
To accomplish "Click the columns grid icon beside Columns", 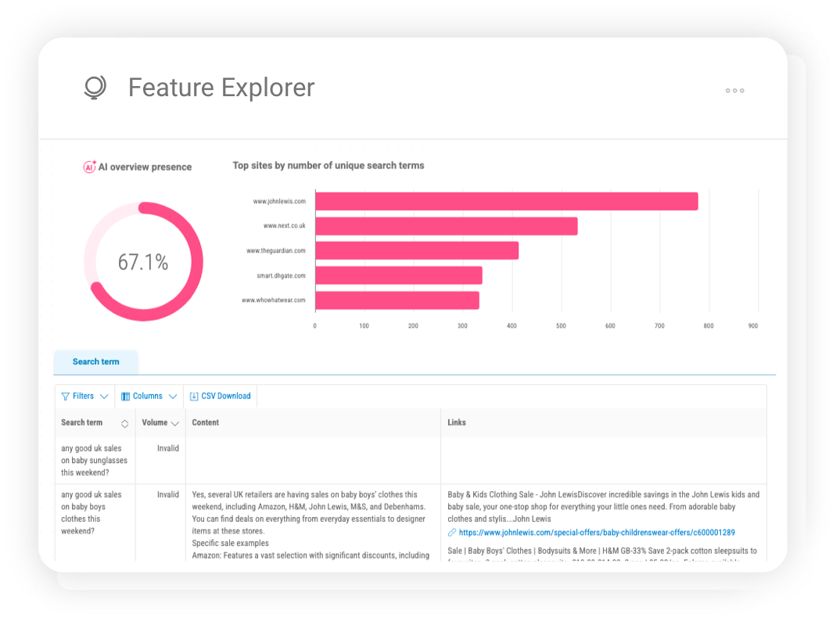I will tap(125, 396).
